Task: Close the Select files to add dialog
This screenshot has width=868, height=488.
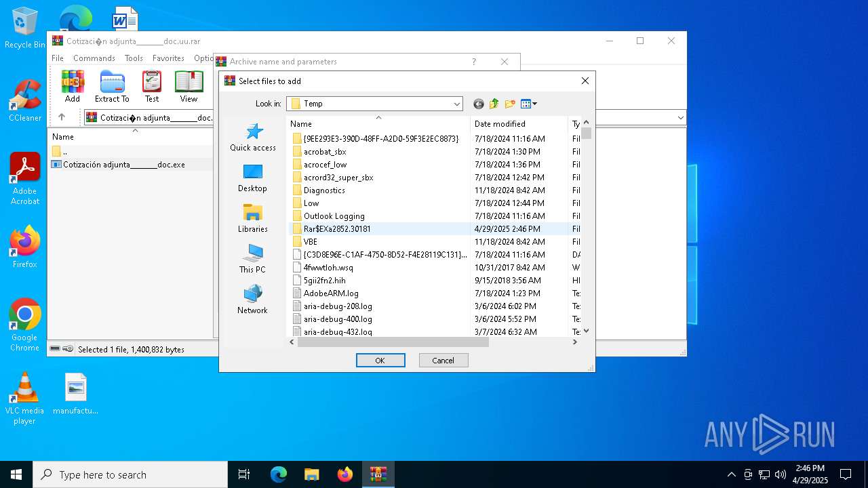Action: point(585,81)
